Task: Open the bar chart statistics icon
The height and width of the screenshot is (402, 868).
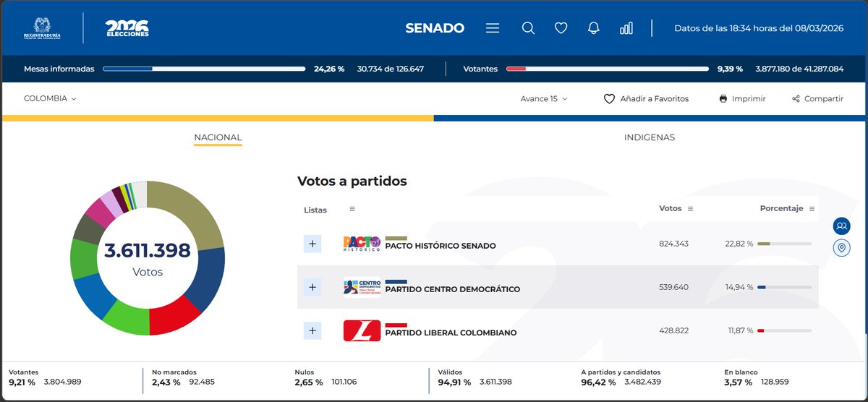Action: (x=626, y=28)
